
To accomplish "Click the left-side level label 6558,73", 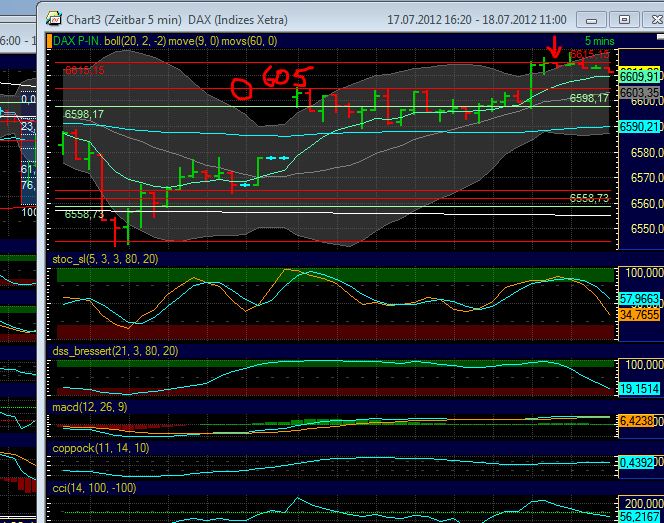I will click(84, 215).
